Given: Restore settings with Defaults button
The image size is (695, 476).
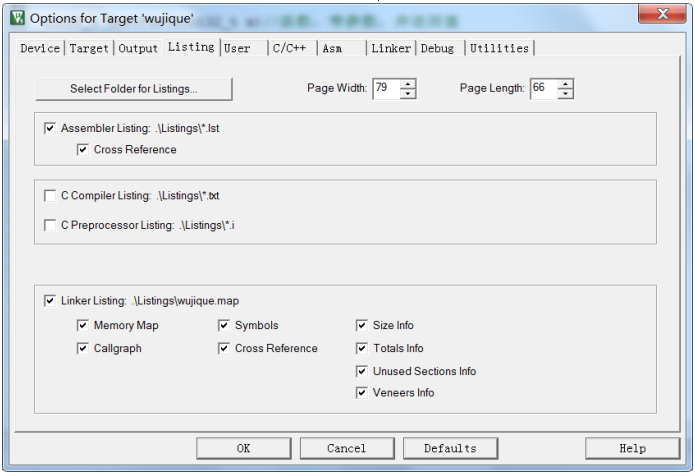Looking at the screenshot, I should [450, 449].
